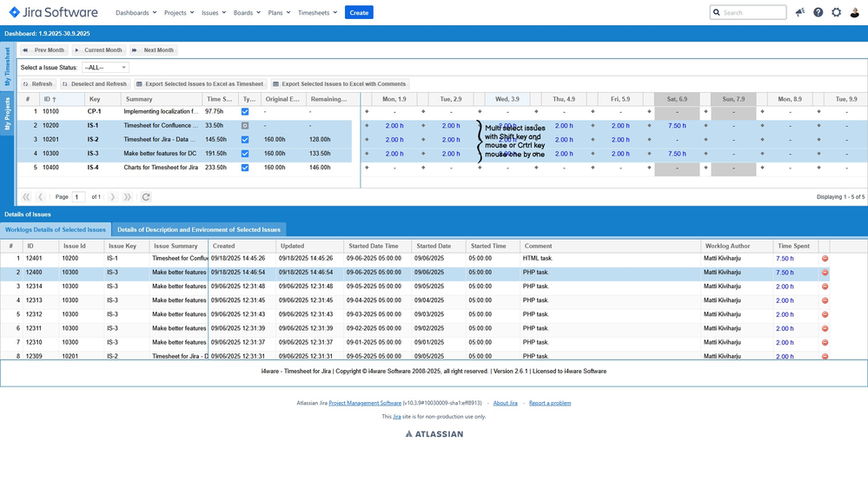
Task: Click Export Selected Issues to Excel as Timesheet
Action: pos(200,84)
